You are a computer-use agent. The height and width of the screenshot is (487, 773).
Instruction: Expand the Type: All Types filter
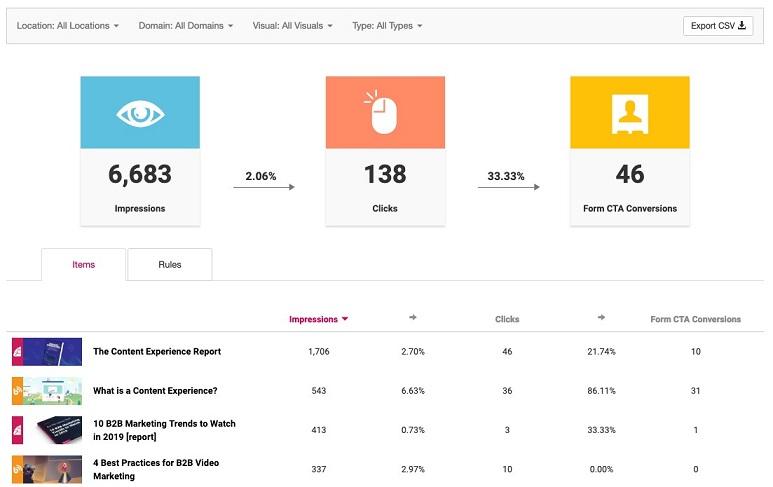click(x=387, y=26)
